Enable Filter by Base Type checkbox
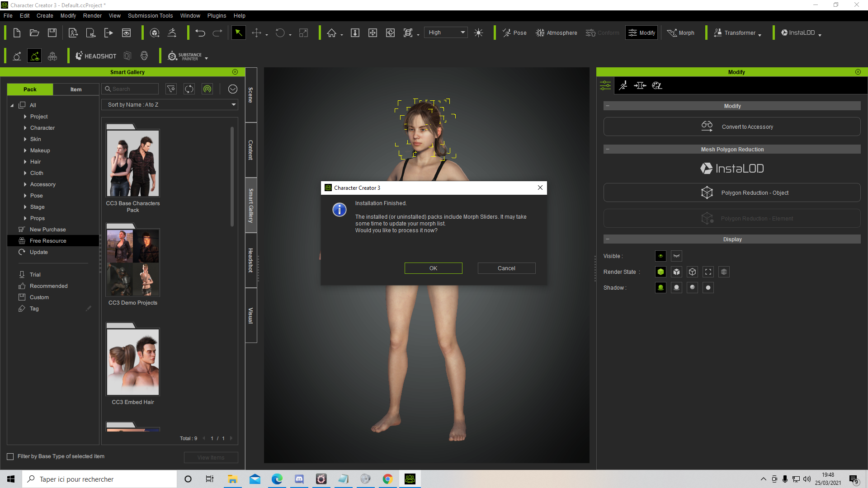This screenshot has height=488, width=868. click(x=10, y=456)
